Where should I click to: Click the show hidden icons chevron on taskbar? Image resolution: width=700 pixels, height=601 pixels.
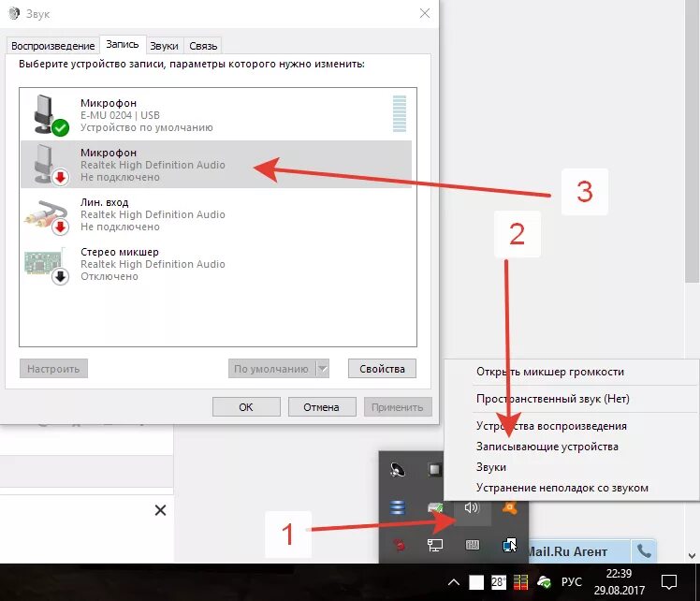point(454,581)
